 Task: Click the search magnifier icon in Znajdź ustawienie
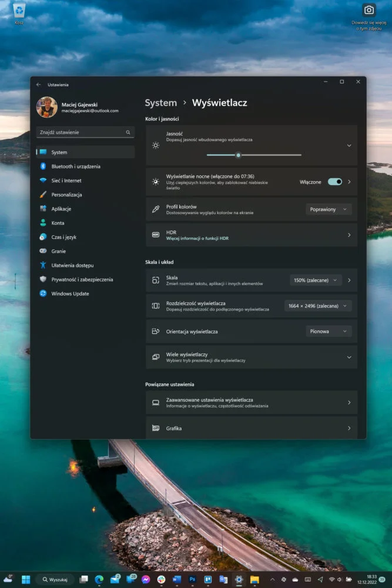[128, 132]
